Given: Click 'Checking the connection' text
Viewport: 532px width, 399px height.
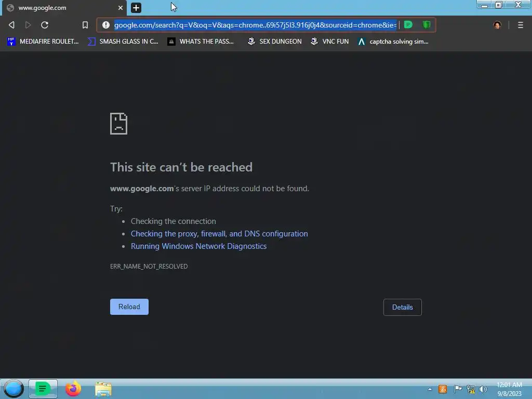Looking at the screenshot, I should [x=174, y=221].
